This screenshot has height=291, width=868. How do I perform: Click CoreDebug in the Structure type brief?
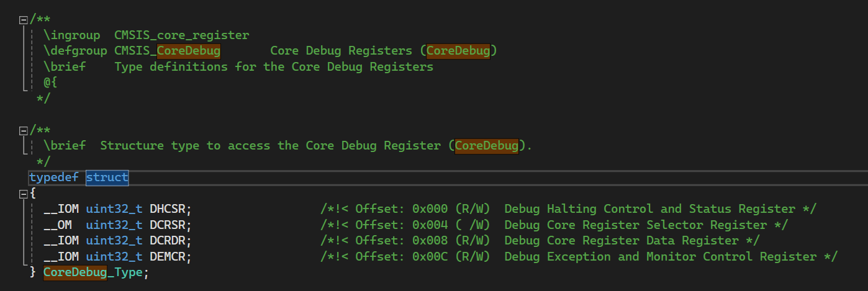487,146
